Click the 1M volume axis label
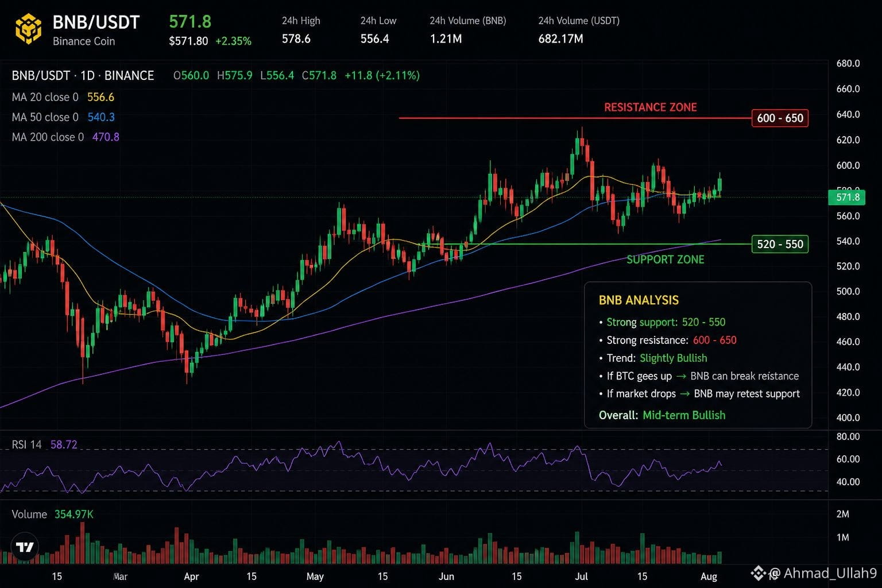 point(843,538)
